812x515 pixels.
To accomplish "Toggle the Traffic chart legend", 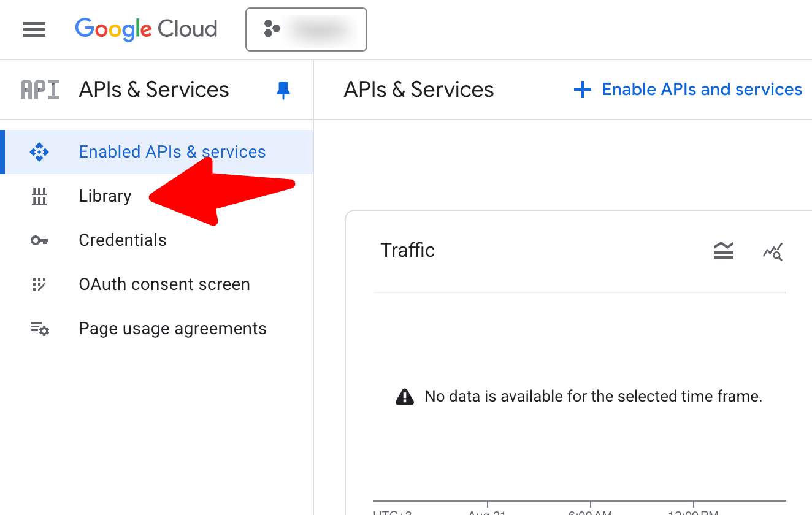I will click(x=724, y=251).
